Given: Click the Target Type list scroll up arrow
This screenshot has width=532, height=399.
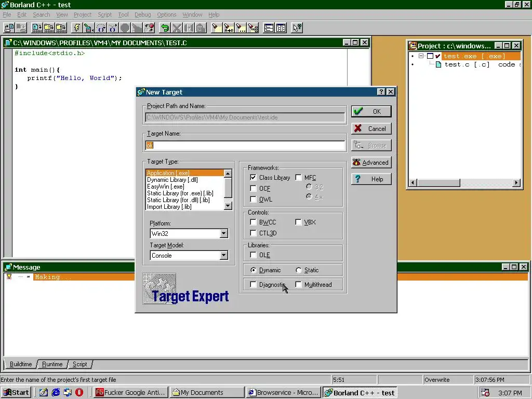Looking at the screenshot, I should (228, 174).
